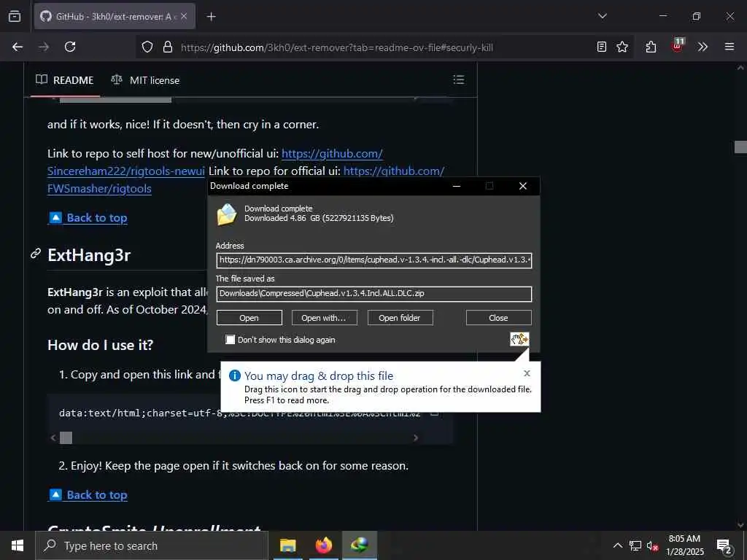Image resolution: width=747 pixels, height=560 pixels.
Task: Open the Windows Start menu
Action: pyautogui.click(x=18, y=545)
